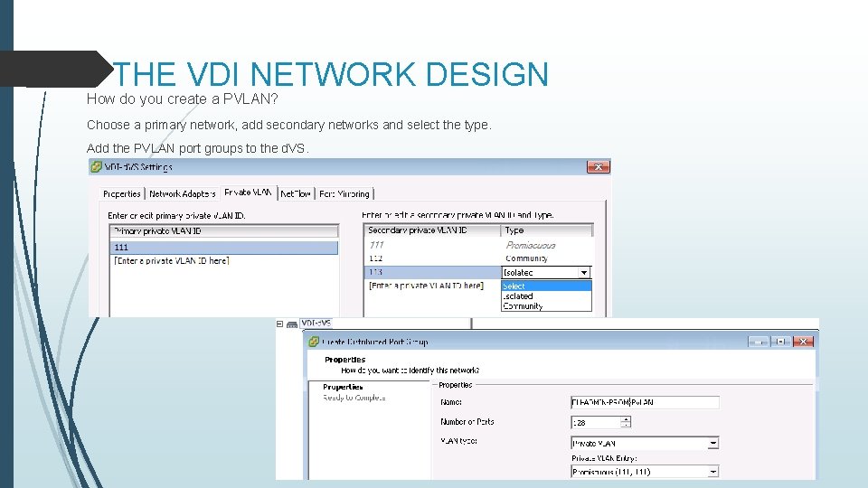
Task: Click the port group Name input field
Action: coord(645,402)
